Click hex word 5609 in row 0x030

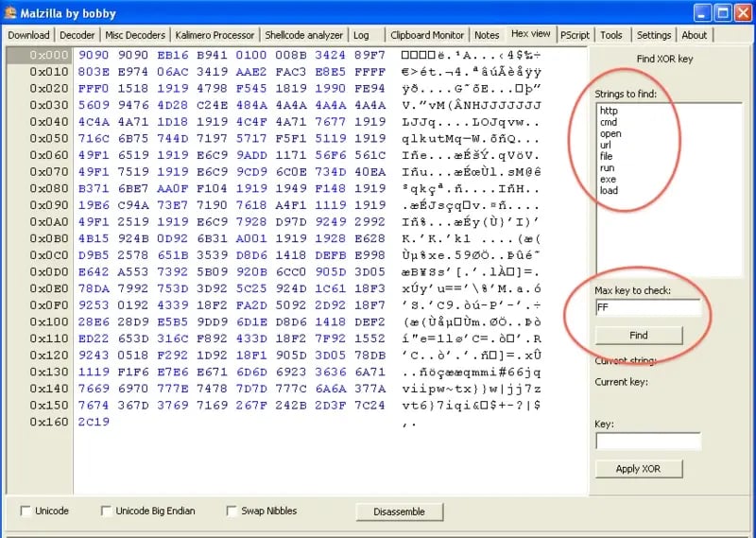(x=94, y=105)
